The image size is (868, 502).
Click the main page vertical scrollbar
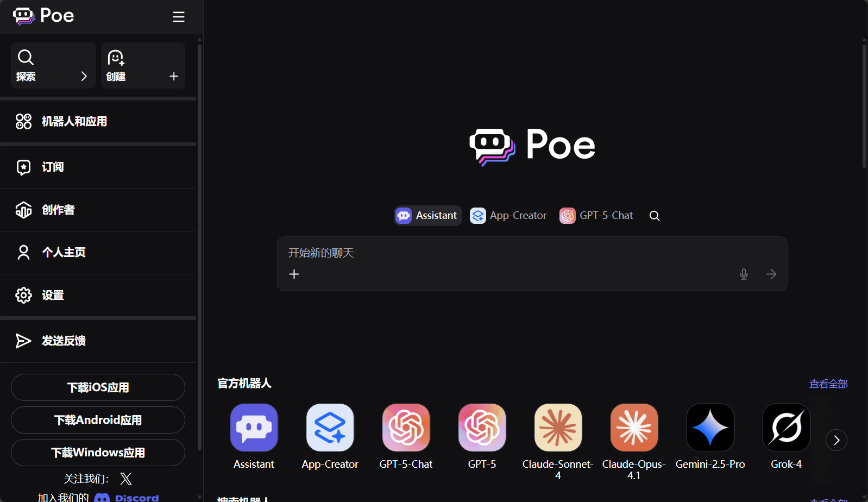864,106
